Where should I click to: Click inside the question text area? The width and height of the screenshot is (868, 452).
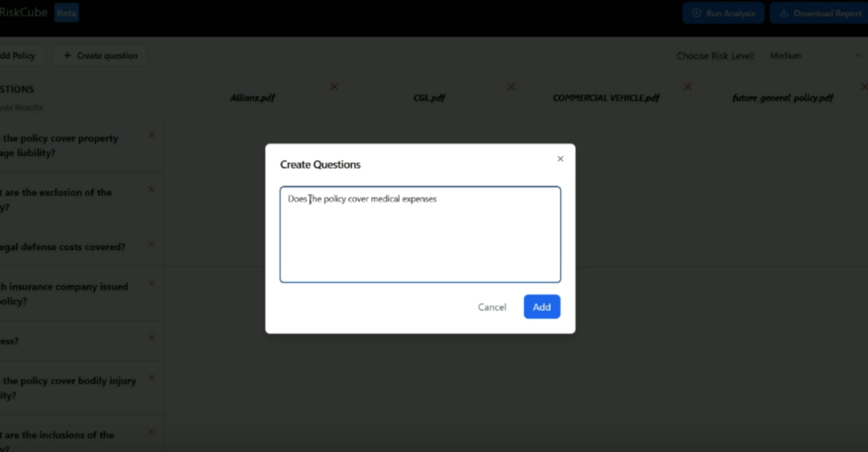point(420,237)
